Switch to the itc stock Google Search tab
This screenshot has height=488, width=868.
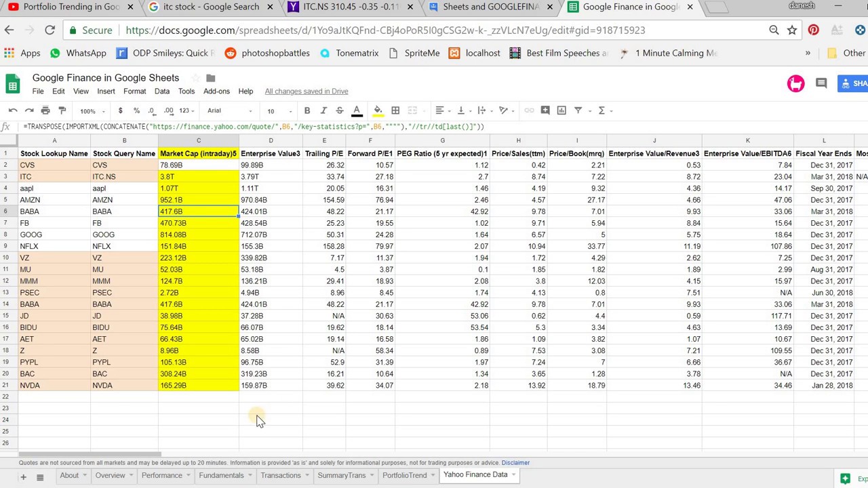[x=211, y=7]
